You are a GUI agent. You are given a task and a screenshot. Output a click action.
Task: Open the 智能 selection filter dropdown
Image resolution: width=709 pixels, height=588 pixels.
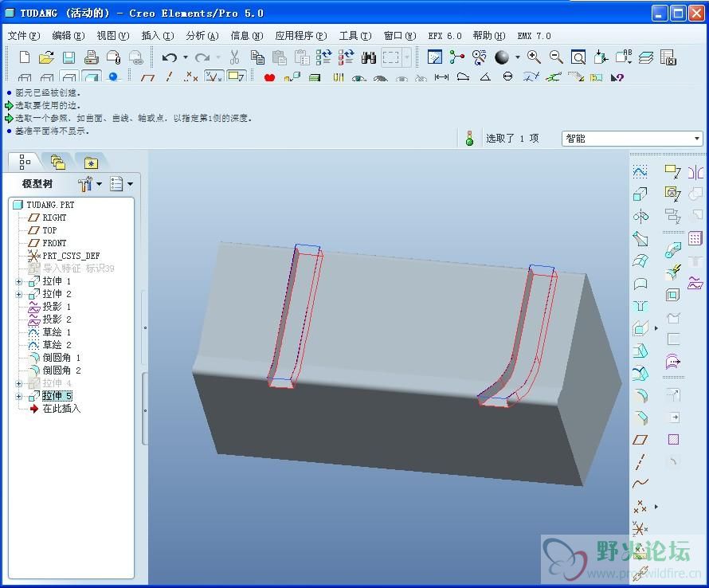(x=697, y=139)
